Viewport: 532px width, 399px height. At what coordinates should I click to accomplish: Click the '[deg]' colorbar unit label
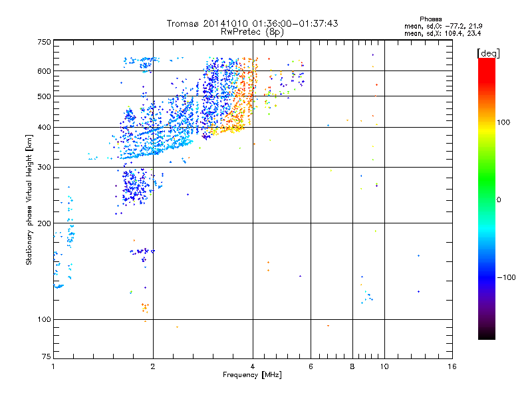point(488,53)
